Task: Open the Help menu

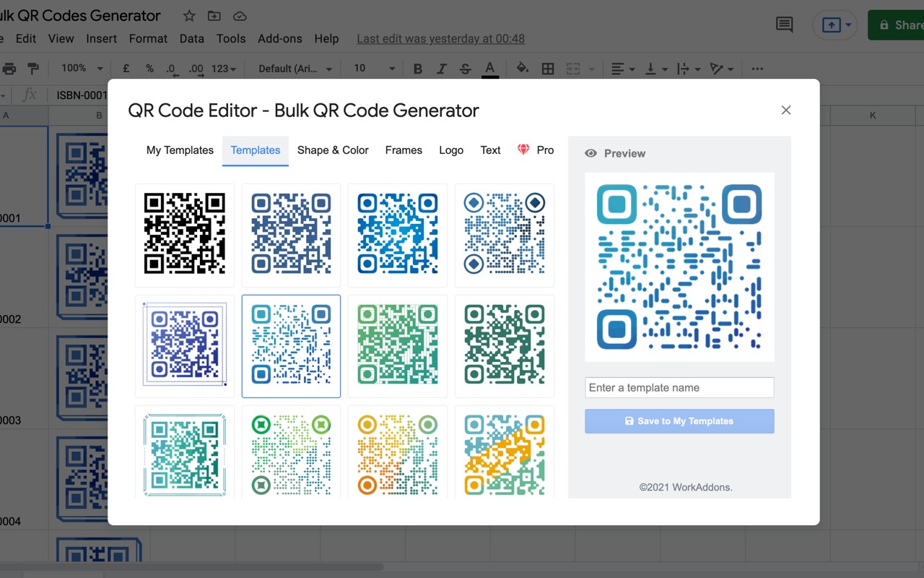Action: 326,38
